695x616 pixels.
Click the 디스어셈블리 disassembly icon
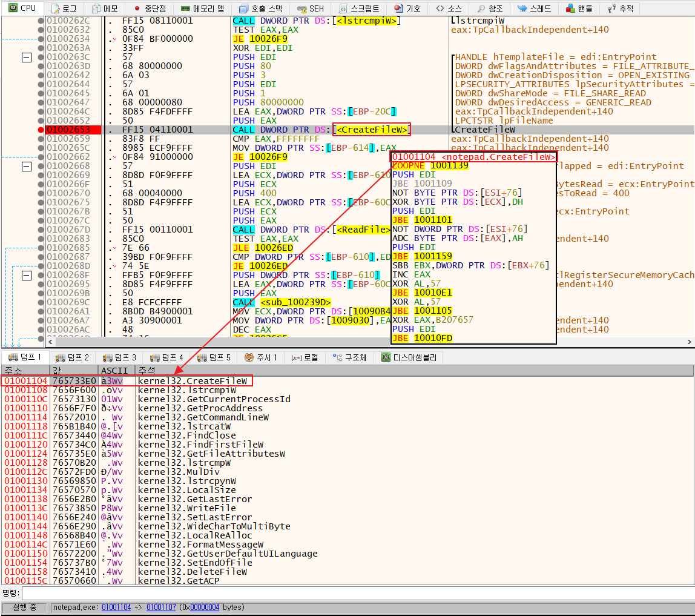[x=386, y=357]
